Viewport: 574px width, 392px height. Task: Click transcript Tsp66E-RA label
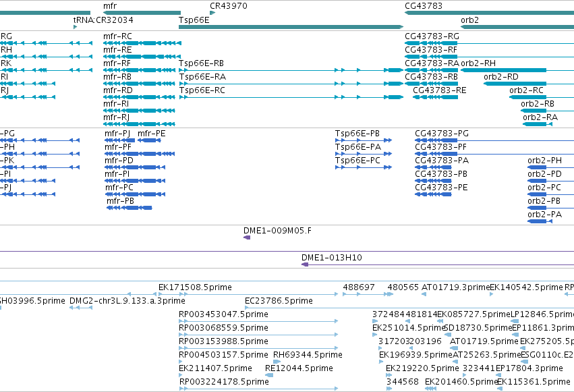[x=202, y=77]
